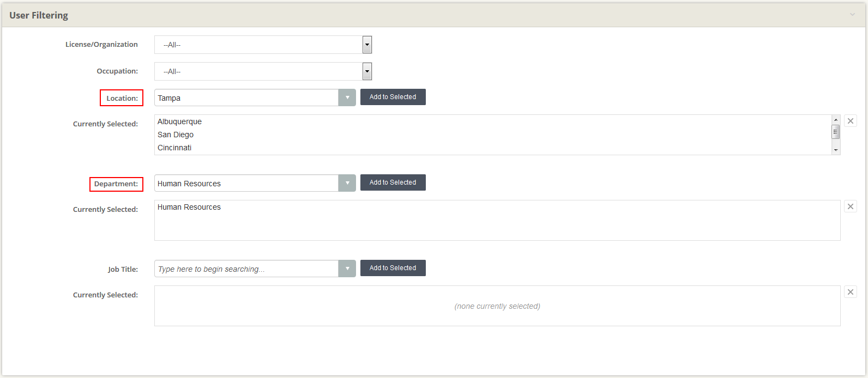868x378 pixels.
Task: Open the Location dropdown showing Tampa
Action: tap(347, 97)
